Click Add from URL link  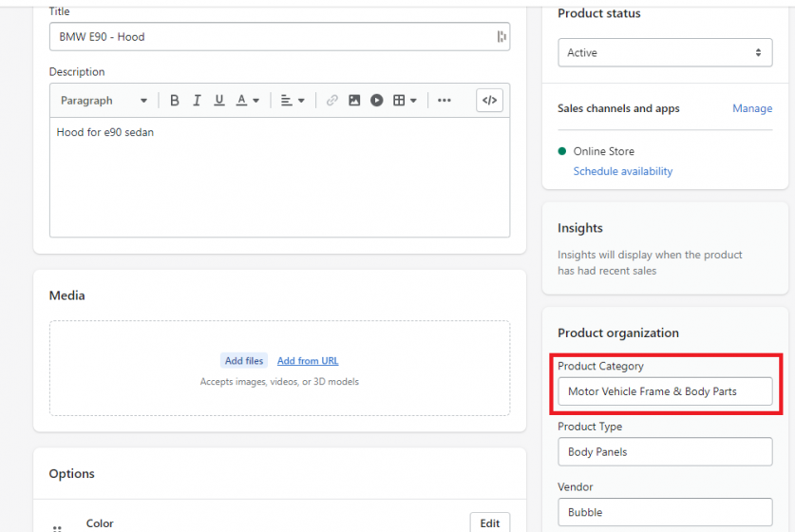[308, 361]
